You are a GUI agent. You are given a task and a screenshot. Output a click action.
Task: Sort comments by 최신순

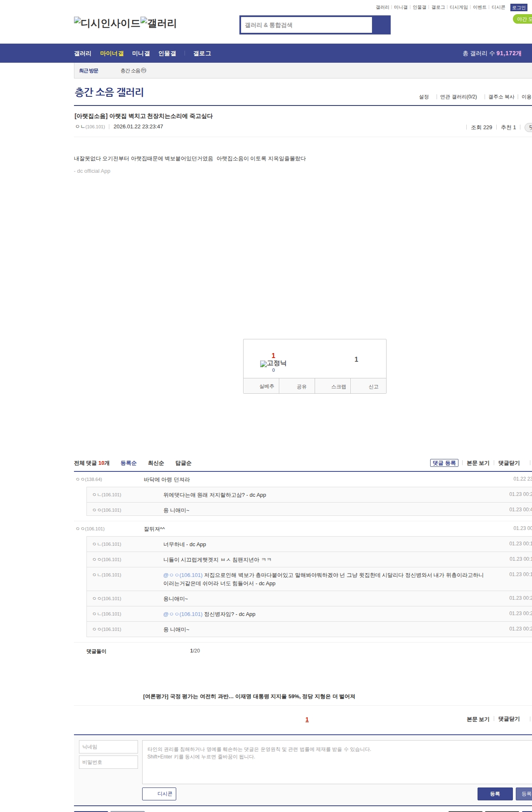tap(156, 463)
